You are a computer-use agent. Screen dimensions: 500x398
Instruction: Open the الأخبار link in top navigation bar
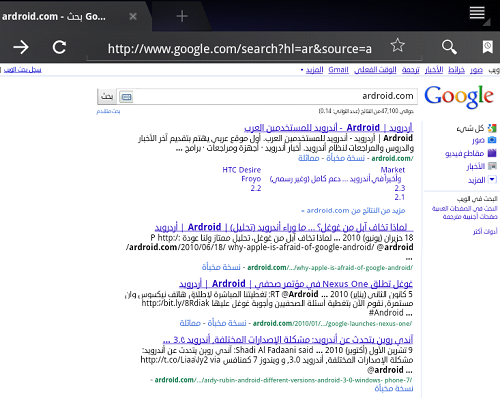point(434,70)
